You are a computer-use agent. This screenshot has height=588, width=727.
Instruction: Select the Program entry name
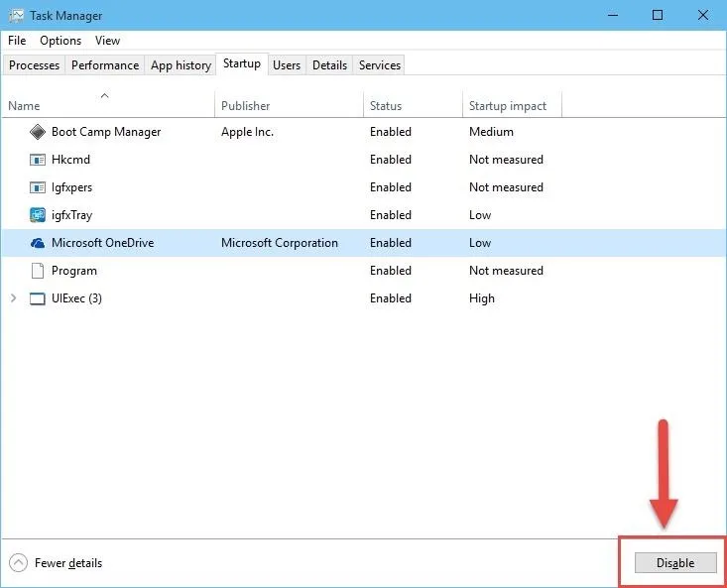74,271
